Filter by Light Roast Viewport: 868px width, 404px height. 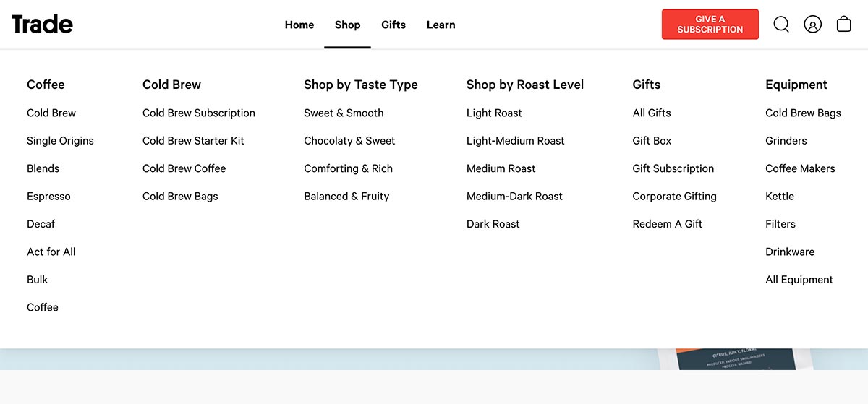tap(494, 113)
